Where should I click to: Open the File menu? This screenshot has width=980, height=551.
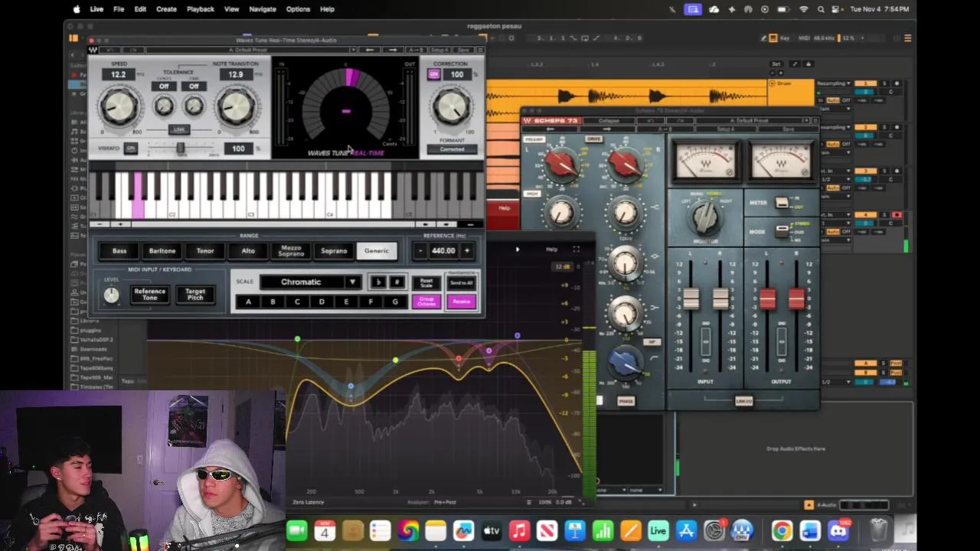pos(119,9)
